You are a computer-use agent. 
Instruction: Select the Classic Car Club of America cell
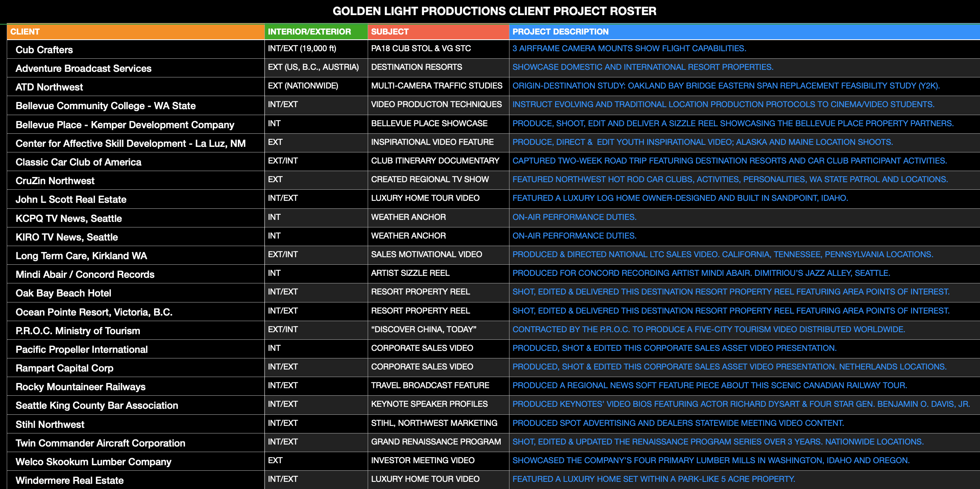point(78,162)
